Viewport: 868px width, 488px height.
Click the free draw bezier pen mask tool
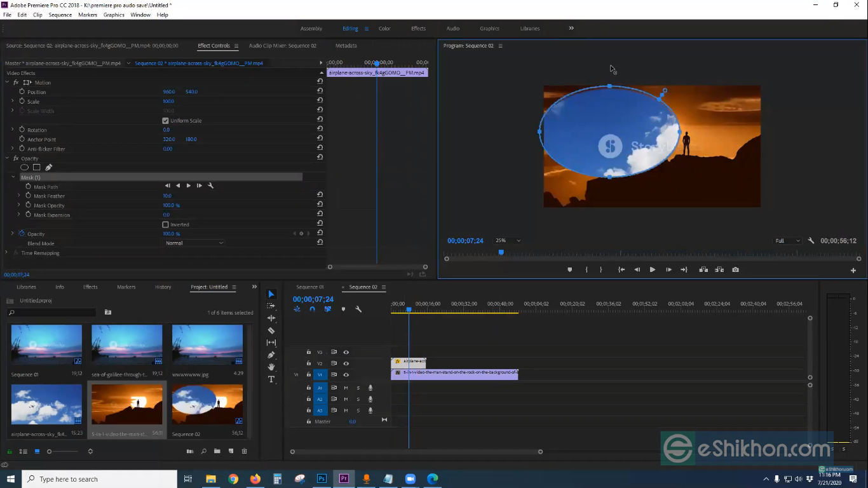pos(48,168)
